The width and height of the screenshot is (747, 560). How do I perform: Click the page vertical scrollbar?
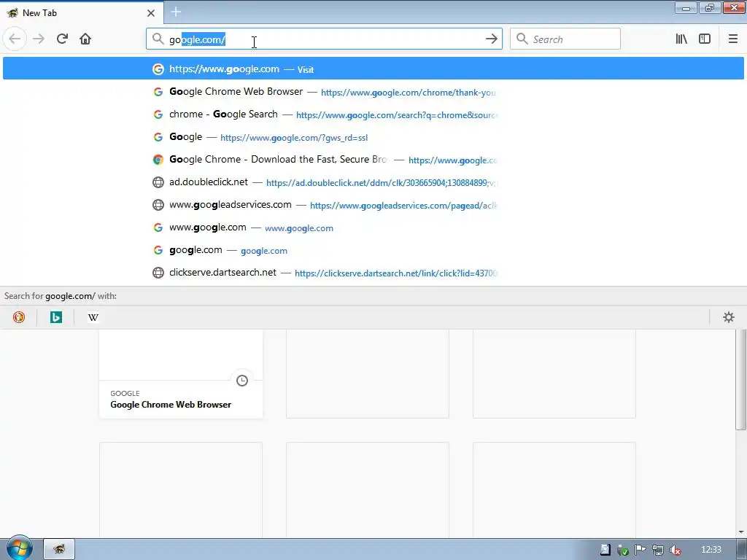coord(741,378)
